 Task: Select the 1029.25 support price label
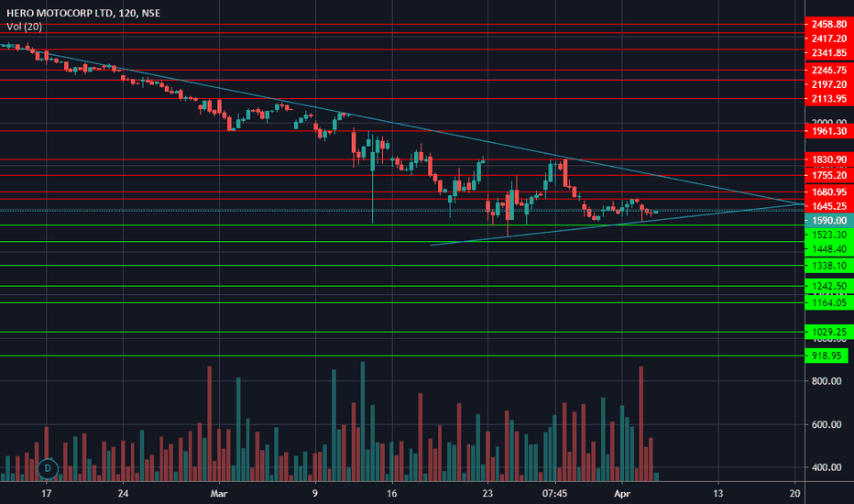point(829,332)
